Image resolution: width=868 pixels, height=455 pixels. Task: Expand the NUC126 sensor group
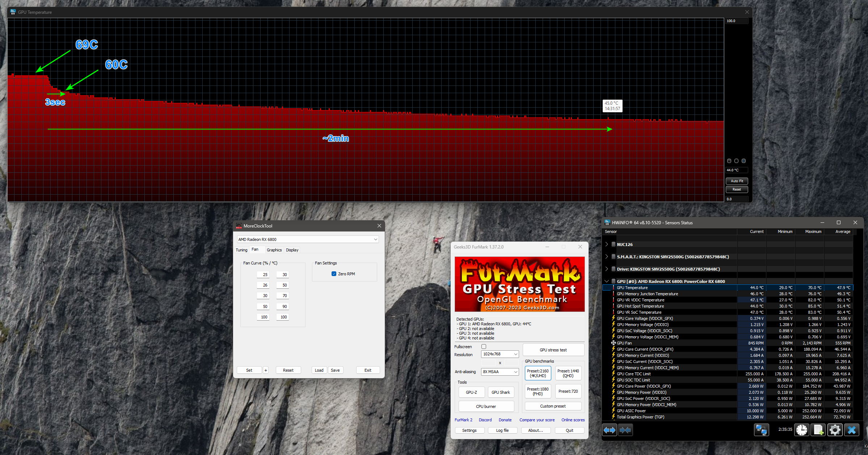(607, 244)
